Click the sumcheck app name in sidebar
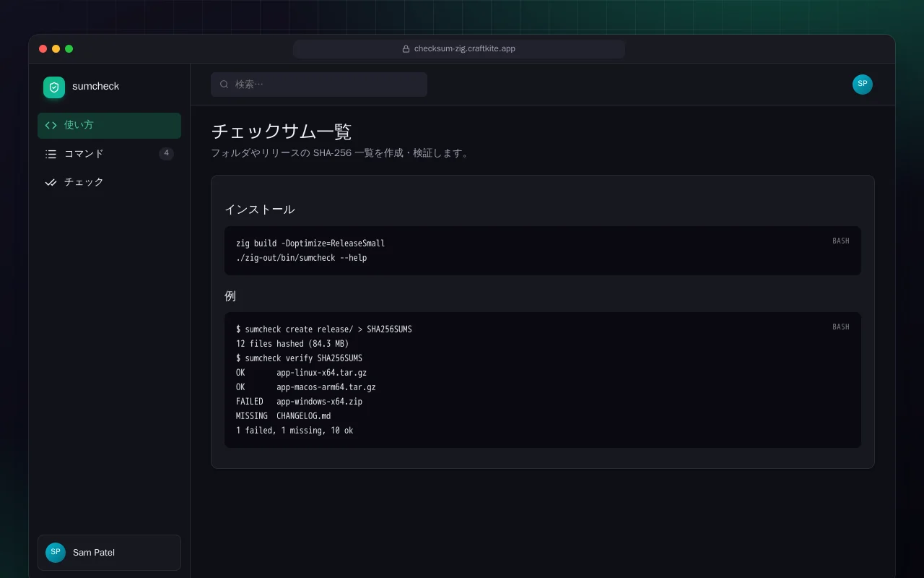Image resolution: width=924 pixels, height=578 pixels. click(x=95, y=87)
